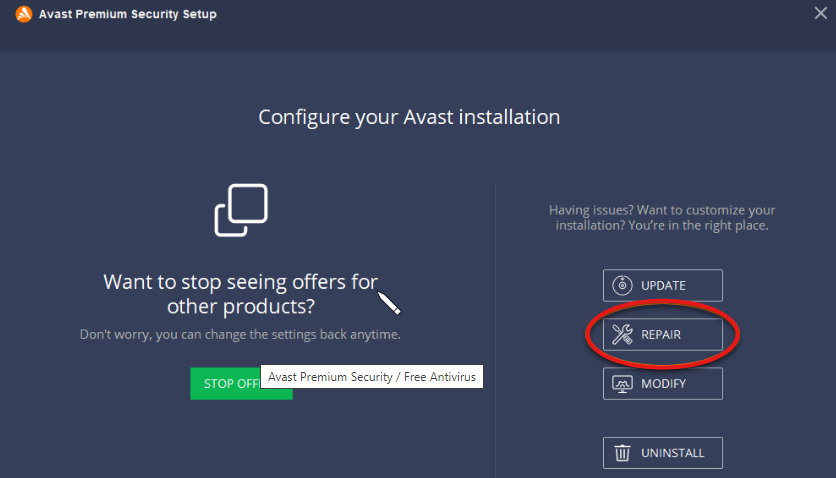Image resolution: width=836 pixels, height=478 pixels.
Task: Click the monitor Modify icon
Action: point(622,384)
